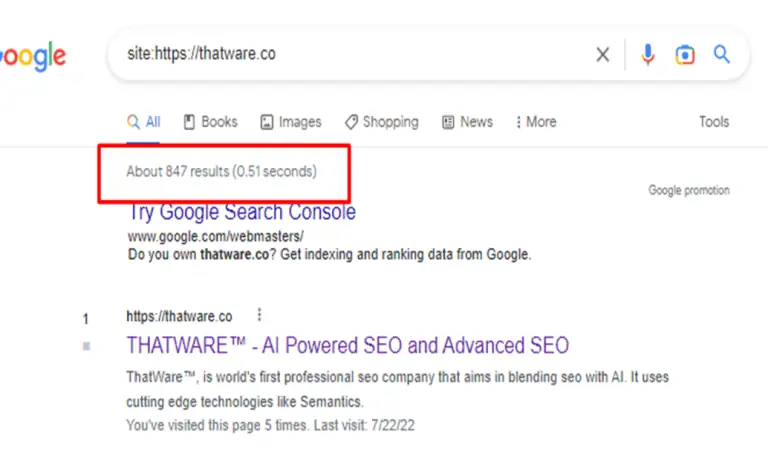Start voice search with microphone icon
Screen dimensions: 768x471
pyautogui.click(x=648, y=54)
